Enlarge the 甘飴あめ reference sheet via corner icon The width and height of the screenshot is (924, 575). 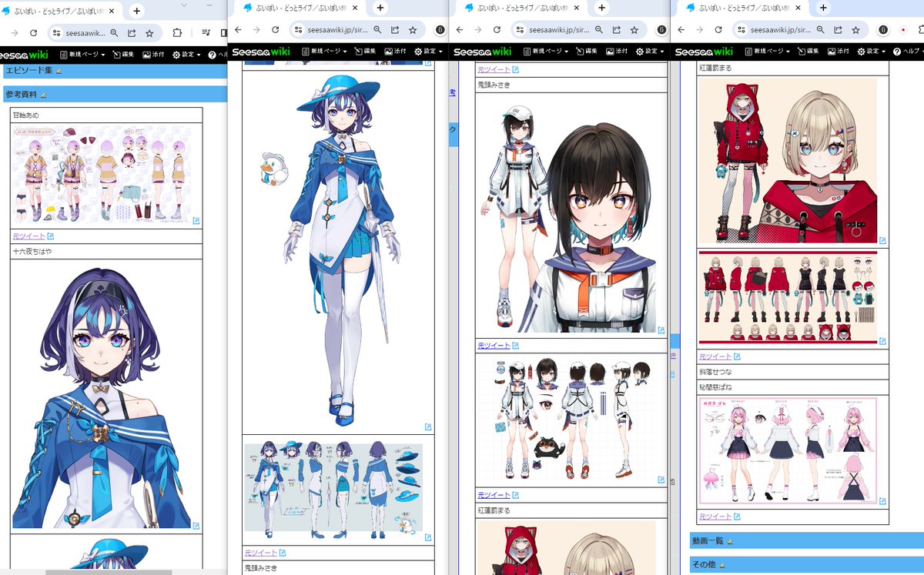pos(196,221)
